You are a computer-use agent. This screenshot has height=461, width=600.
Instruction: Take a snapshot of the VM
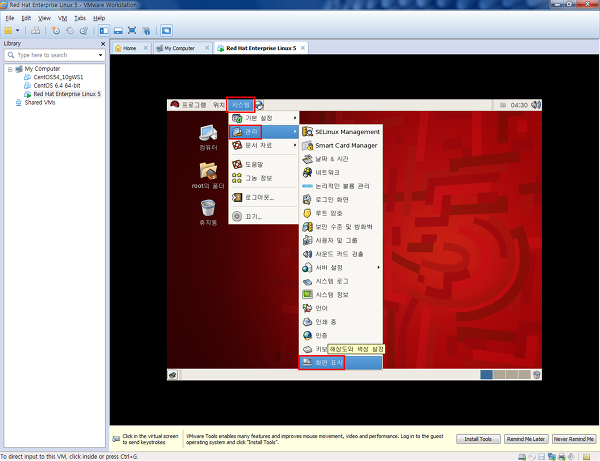[x=56, y=30]
